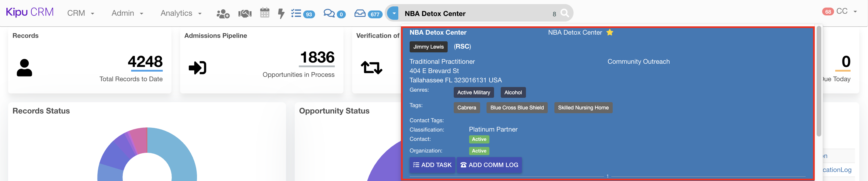Viewport: 868px width, 181px height.
Task: Click the Jimmy Lewis contact badge
Action: coord(428,47)
